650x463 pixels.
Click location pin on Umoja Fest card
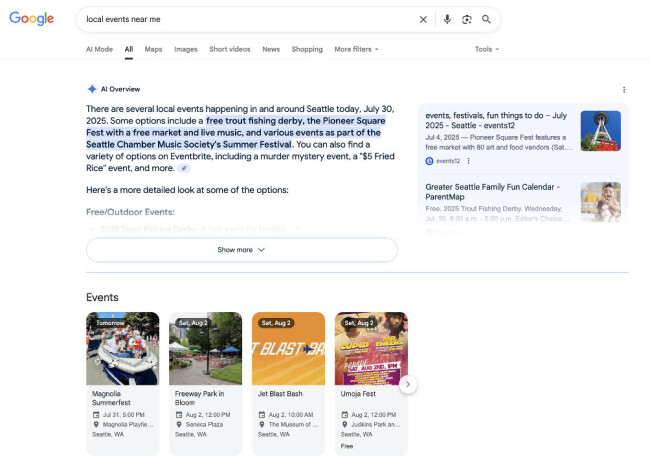(x=344, y=424)
